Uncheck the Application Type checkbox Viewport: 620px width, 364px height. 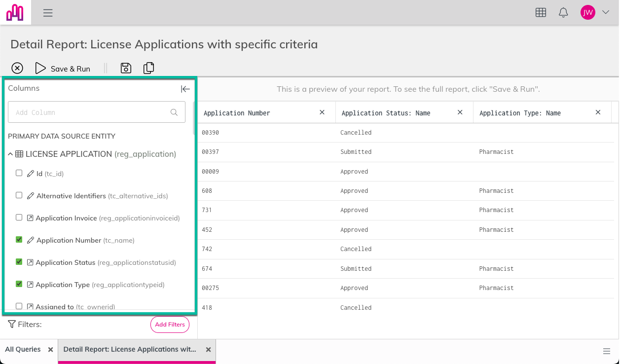(x=19, y=284)
